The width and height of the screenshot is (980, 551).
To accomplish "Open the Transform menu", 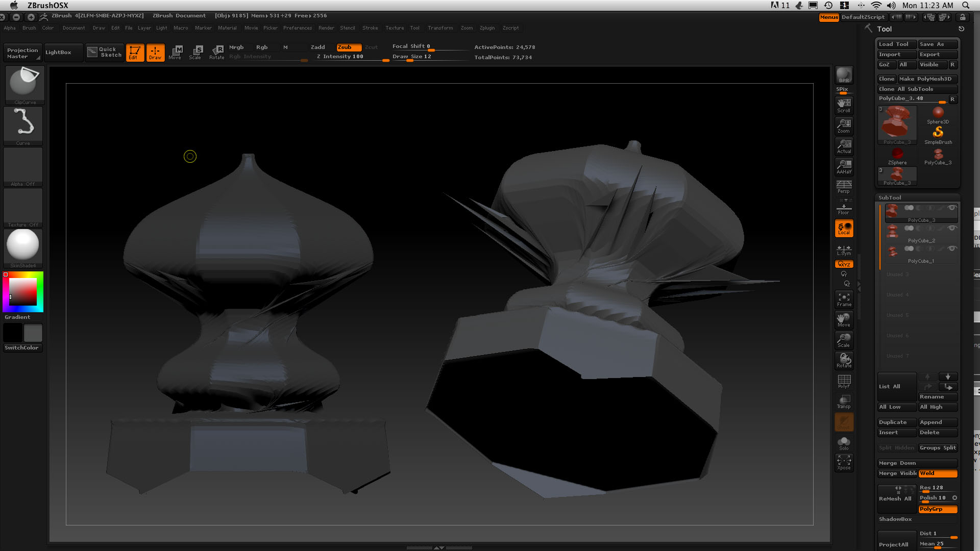I will (440, 28).
